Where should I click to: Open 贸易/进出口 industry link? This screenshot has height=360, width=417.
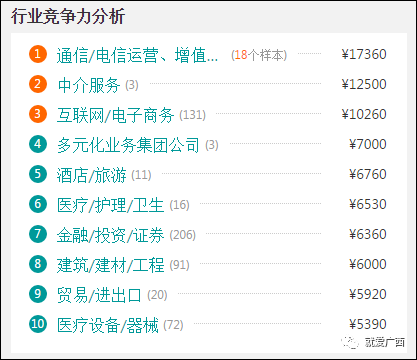pyautogui.click(x=99, y=295)
